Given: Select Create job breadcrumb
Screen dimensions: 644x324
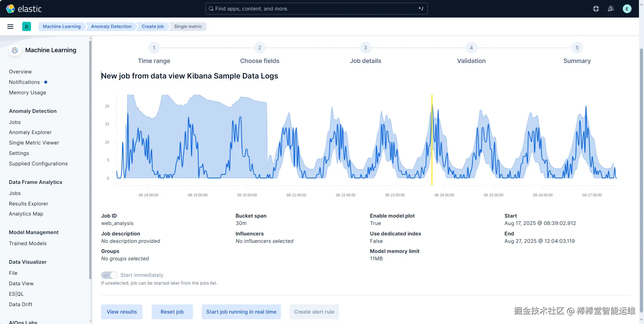Looking at the screenshot, I should (153, 27).
